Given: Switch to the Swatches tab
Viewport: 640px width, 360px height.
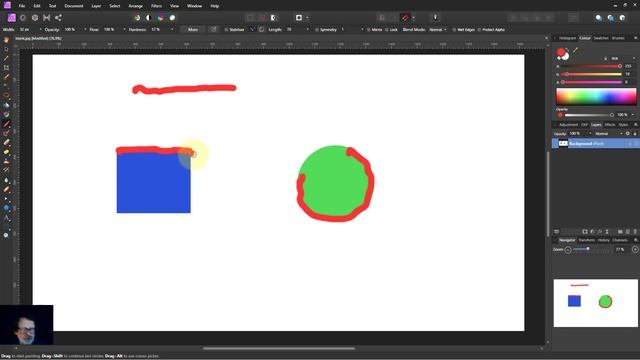Looking at the screenshot, I should (x=601, y=38).
